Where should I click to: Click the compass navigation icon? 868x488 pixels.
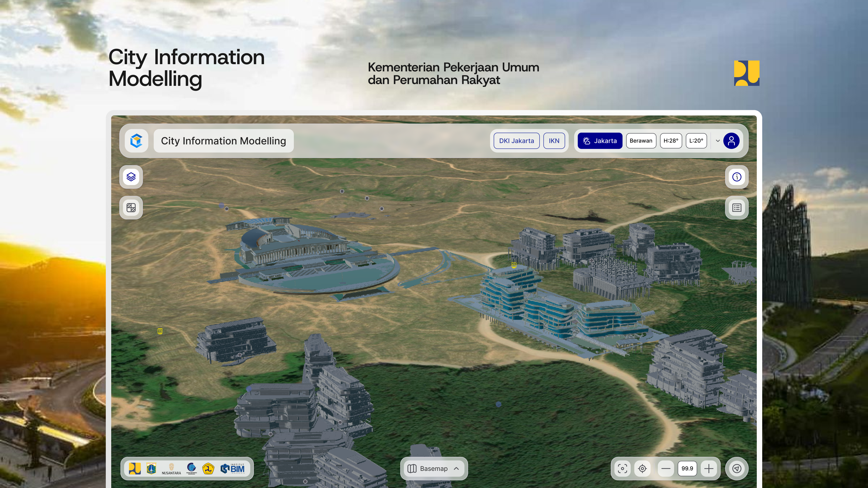(x=737, y=469)
